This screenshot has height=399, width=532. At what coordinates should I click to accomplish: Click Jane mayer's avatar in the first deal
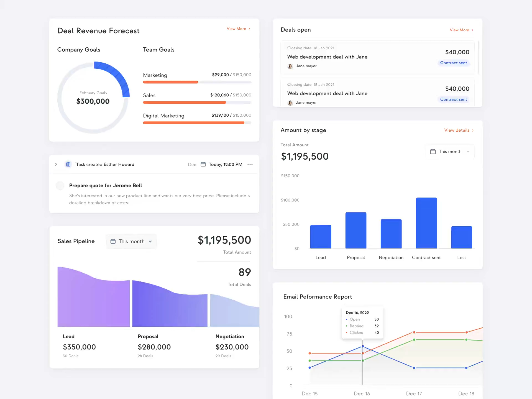point(290,66)
